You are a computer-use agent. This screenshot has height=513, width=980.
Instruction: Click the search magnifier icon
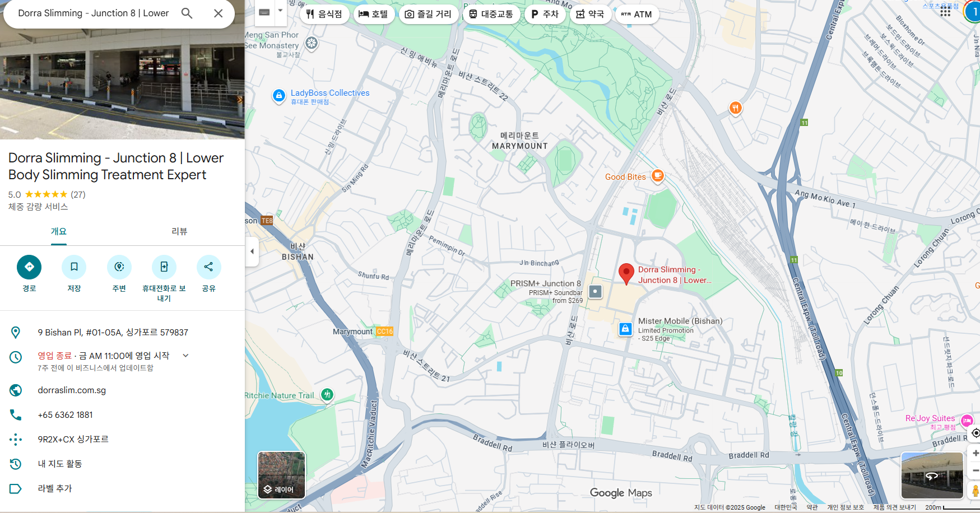click(187, 13)
